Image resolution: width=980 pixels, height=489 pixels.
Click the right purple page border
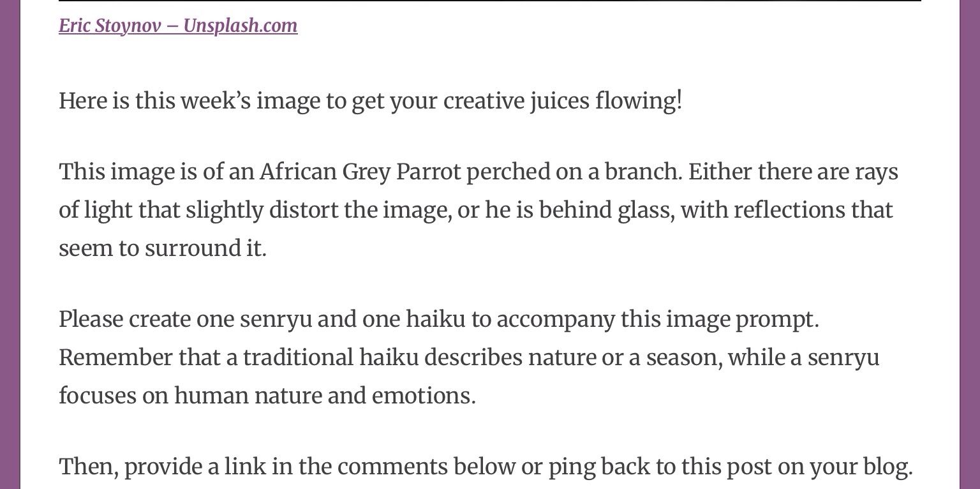point(970,255)
